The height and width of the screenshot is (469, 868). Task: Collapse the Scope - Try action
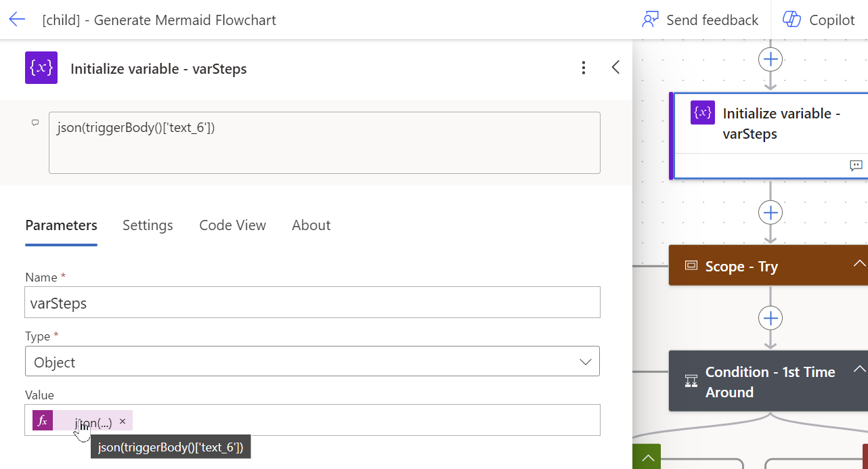pos(859,263)
